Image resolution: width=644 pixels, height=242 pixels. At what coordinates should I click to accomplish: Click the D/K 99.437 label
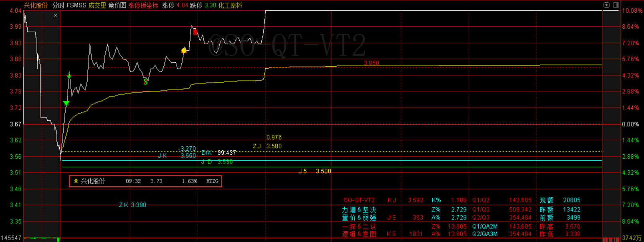(x=219, y=153)
